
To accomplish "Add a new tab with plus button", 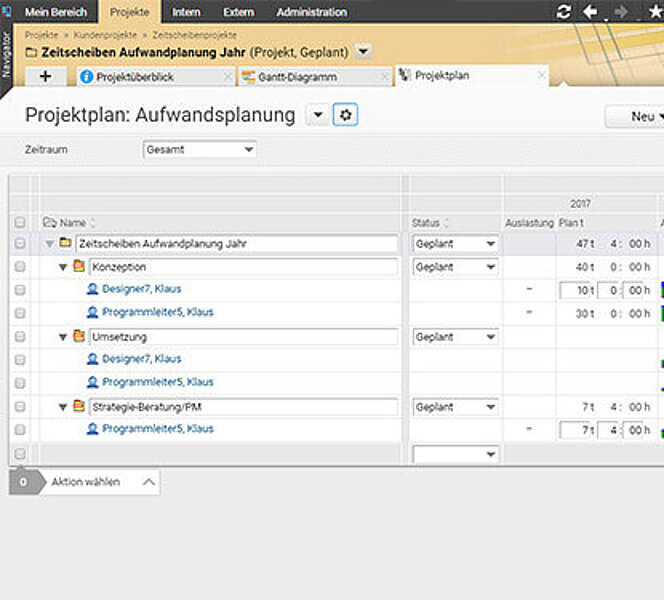I will (x=46, y=77).
